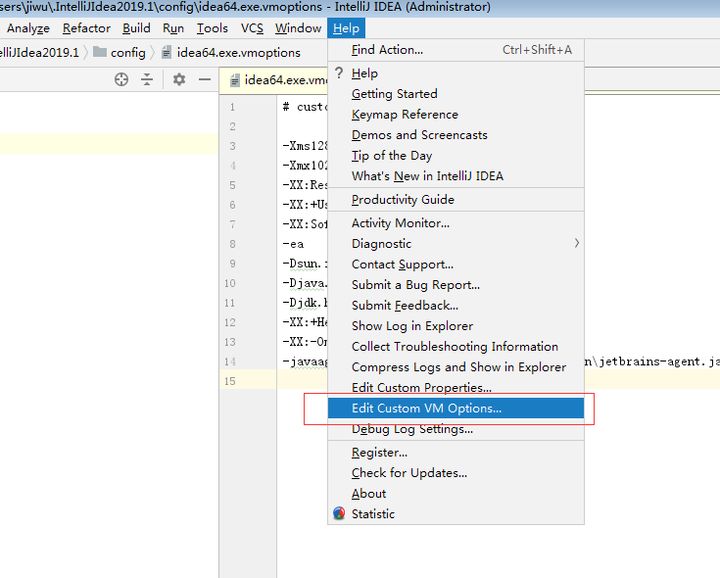Viewport: 720px width, 578px height.
Task: Click the config folder icon in breadcrumb
Action: click(100, 52)
